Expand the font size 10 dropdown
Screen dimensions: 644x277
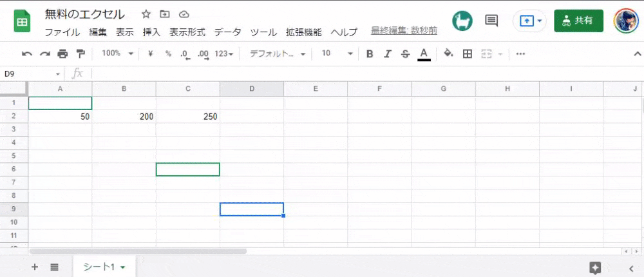337,53
